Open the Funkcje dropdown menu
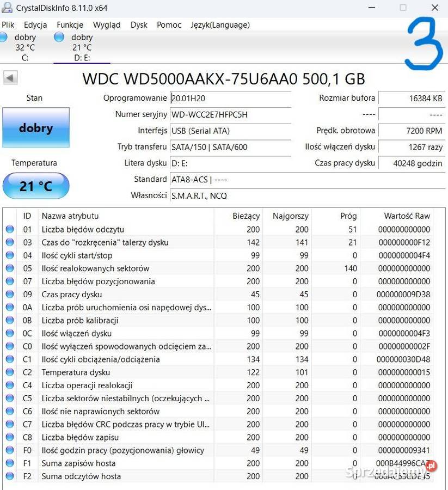This screenshot has width=448, height=490. (x=69, y=25)
